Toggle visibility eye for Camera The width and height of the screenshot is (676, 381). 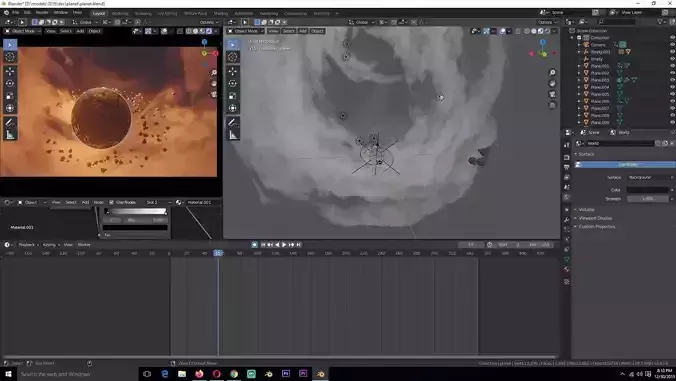pos(672,44)
